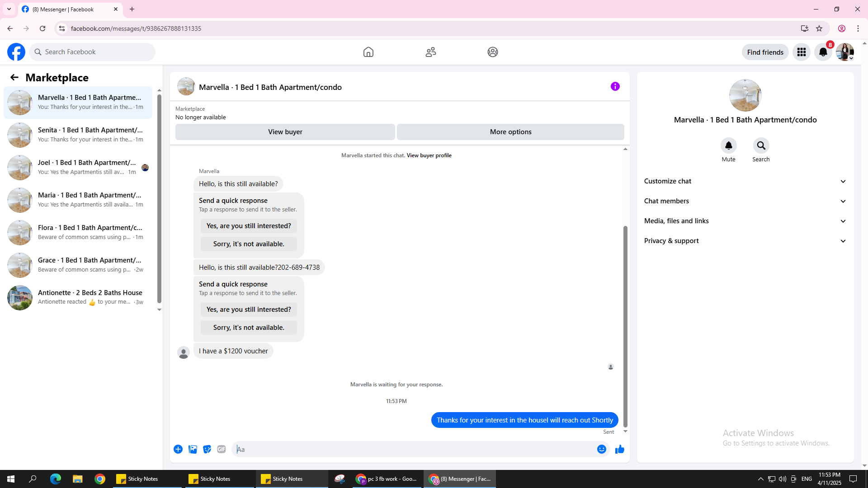Open pc 3 fb work Chrome window on taskbar

pyautogui.click(x=387, y=479)
